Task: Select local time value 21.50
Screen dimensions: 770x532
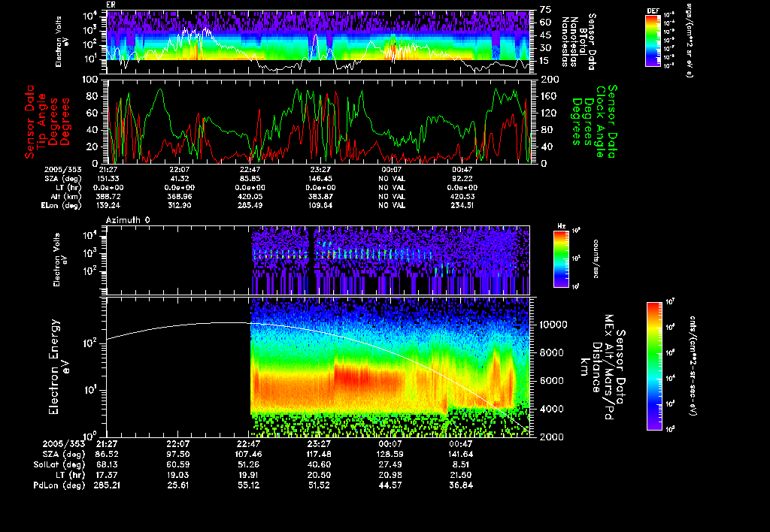Action: 461,475
